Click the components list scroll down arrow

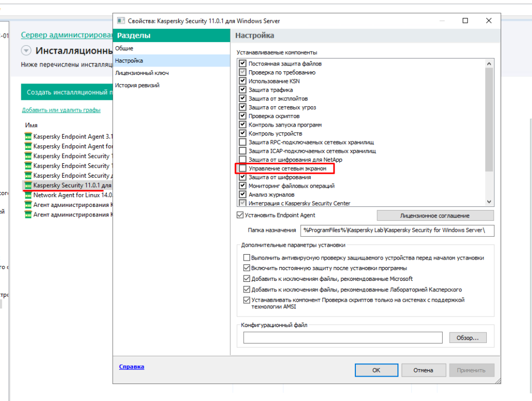tap(489, 202)
